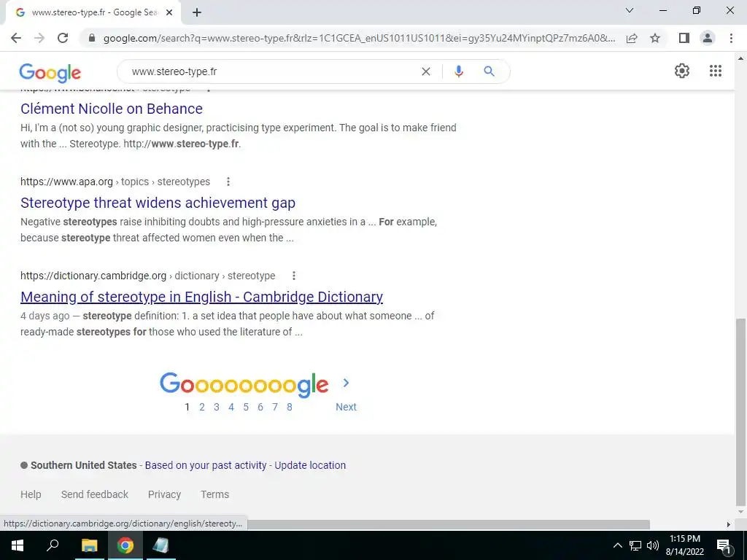The height and width of the screenshot is (560, 747).
Task: Go to results page 3
Action: 216,407
